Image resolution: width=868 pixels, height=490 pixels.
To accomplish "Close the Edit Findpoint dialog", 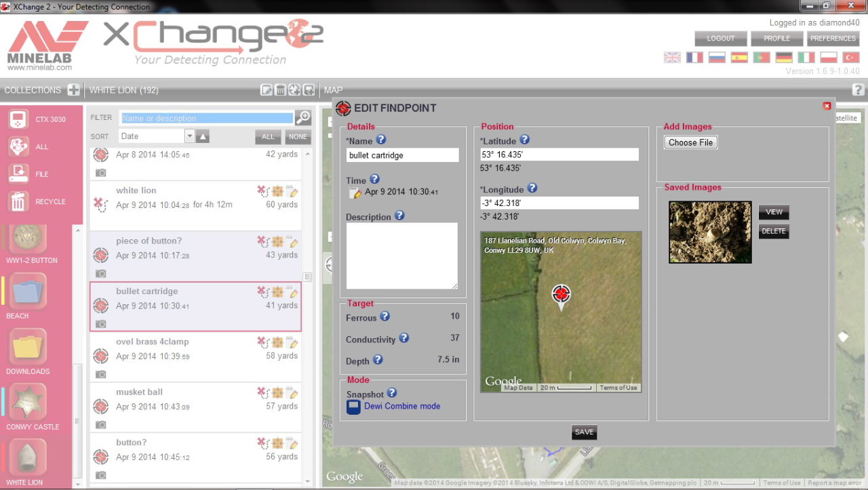I will tap(827, 106).
